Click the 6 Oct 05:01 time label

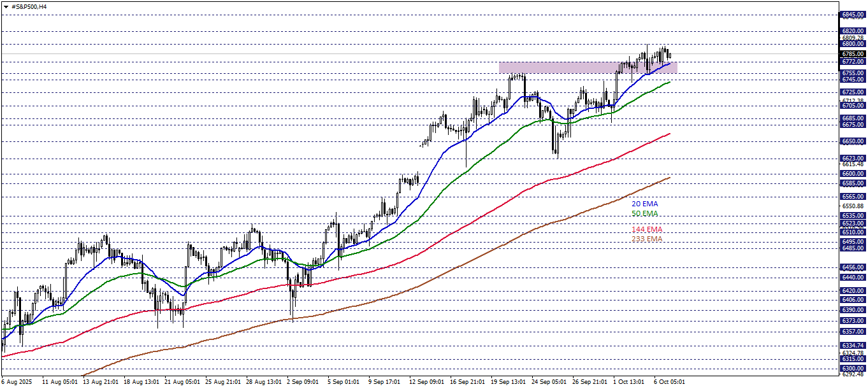pyautogui.click(x=669, y=382)
